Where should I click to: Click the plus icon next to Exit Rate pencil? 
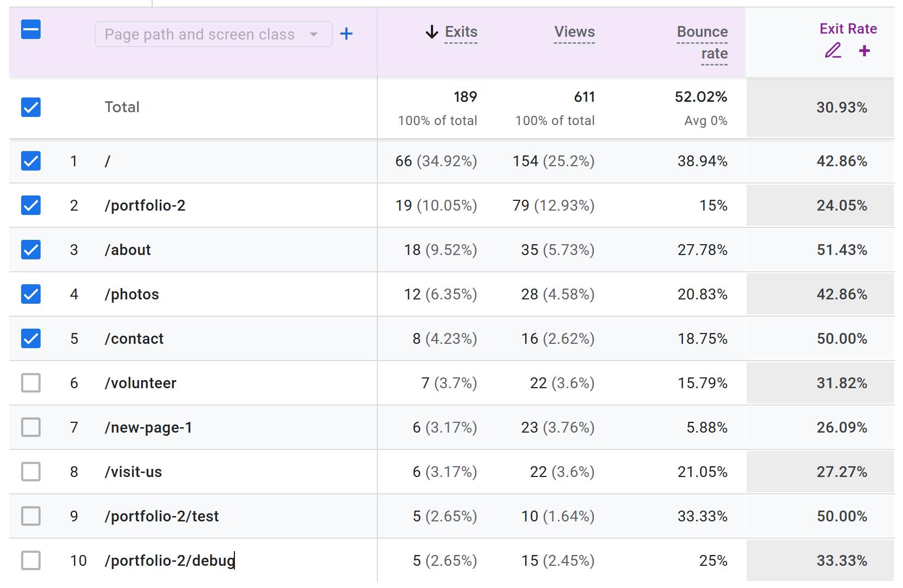(864, 51)
